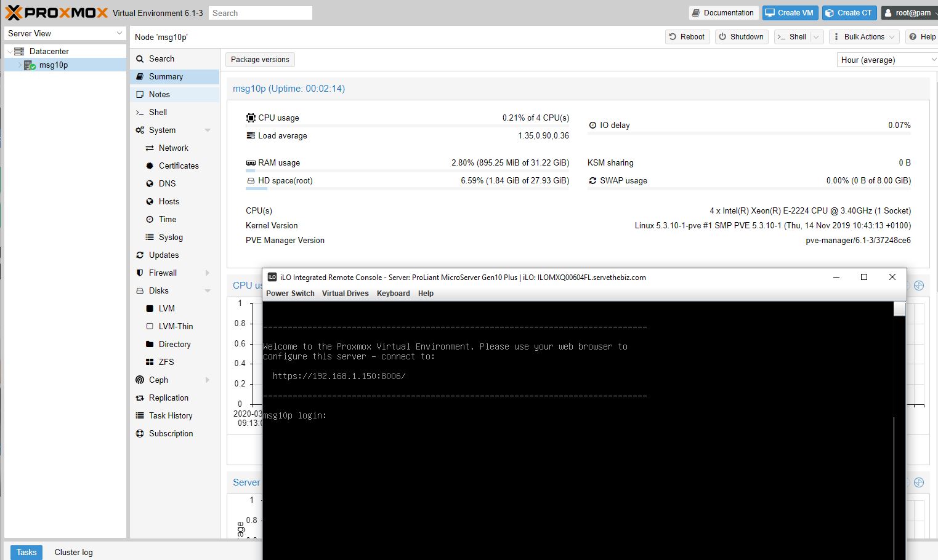Expand the Bulk Actions dropdown
Viewport: 938px width, 560px height.
[863, 37]
